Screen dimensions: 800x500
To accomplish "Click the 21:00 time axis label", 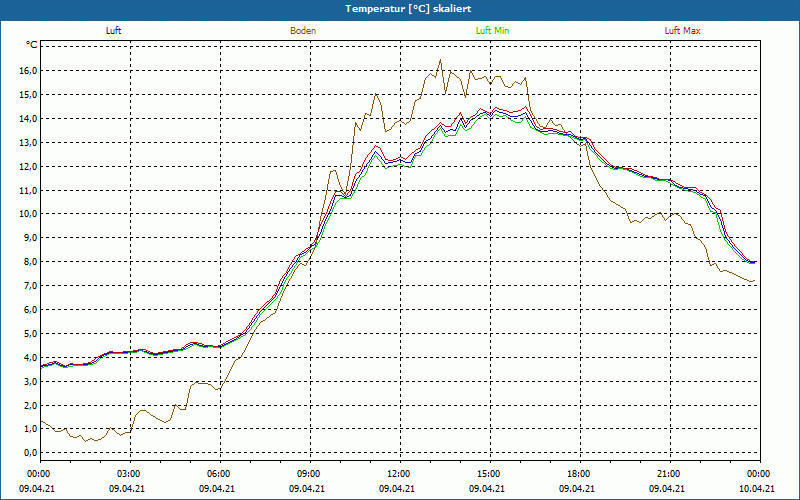I will pos(667,474).
